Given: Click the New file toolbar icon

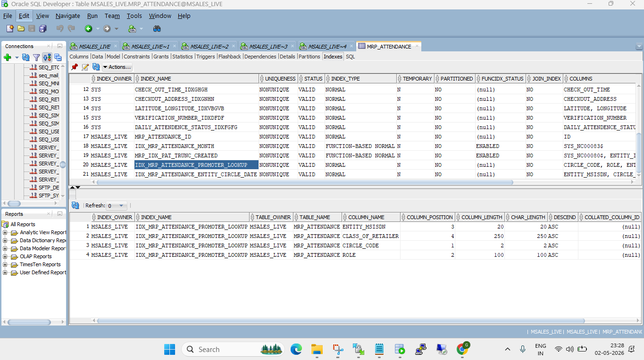Looking at the screenshot, I should tap(10, 29).
